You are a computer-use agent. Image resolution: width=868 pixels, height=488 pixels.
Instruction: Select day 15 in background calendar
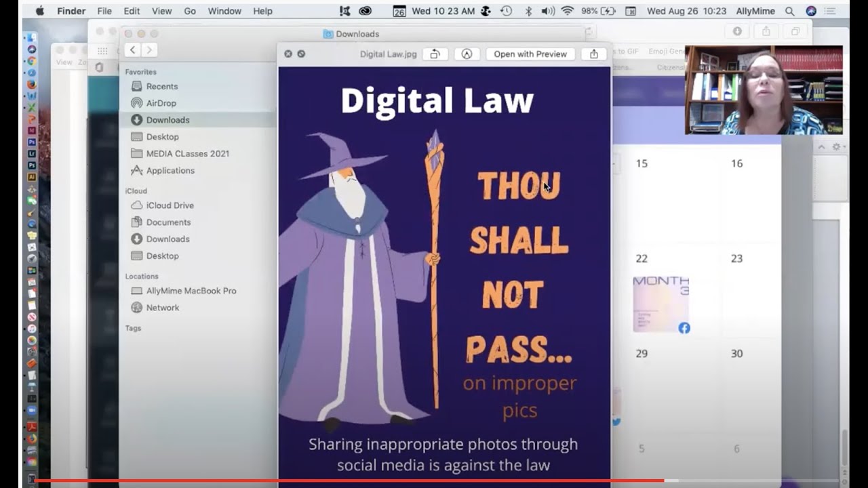642,163
